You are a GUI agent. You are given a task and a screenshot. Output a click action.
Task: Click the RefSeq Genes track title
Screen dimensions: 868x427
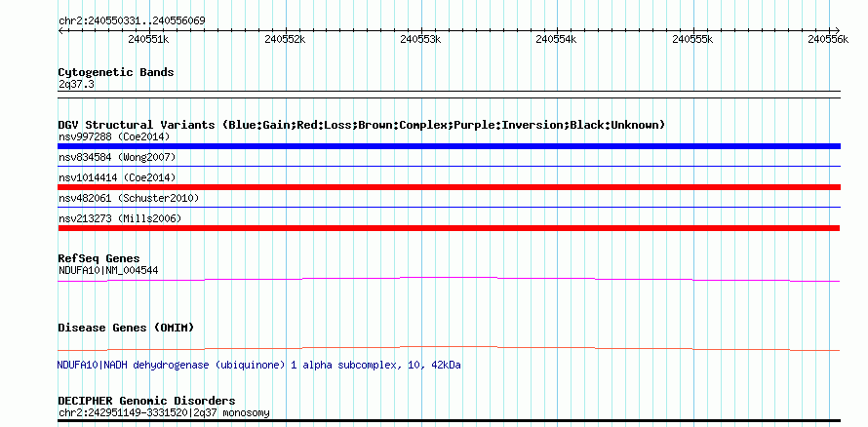(99, 258)
